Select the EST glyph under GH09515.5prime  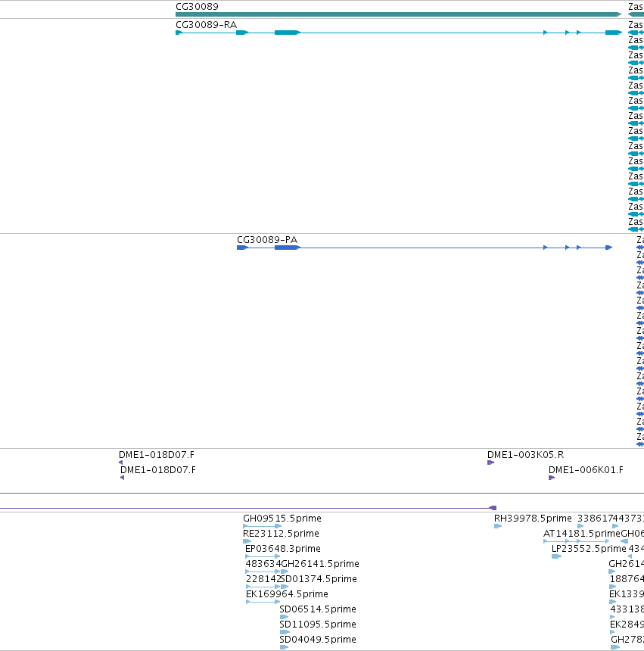[x=263, y=526]
